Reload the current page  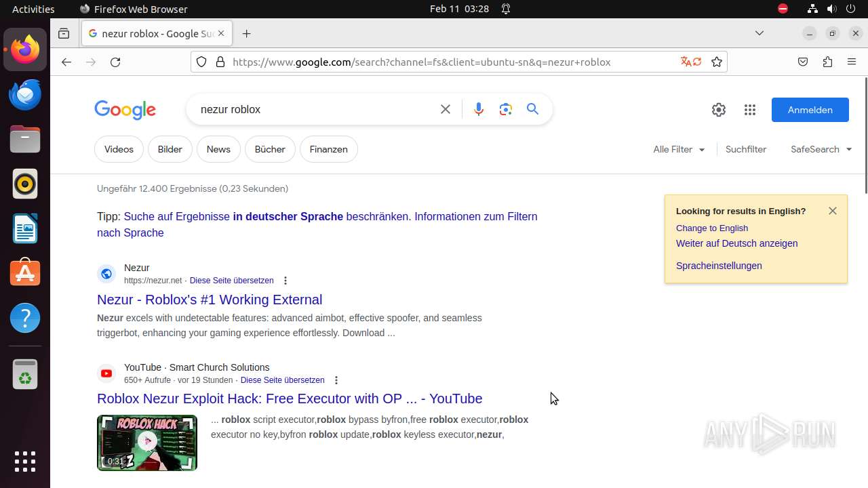point(115,62)
